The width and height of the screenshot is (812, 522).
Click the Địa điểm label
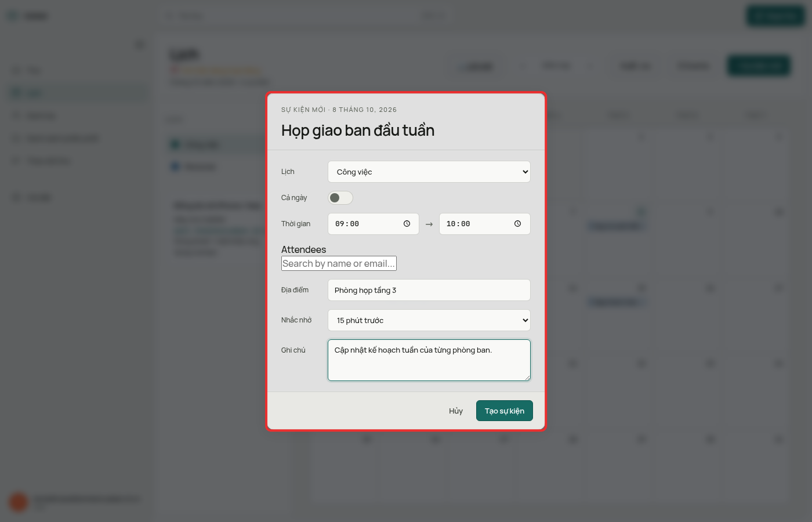(x=295, y=290)
